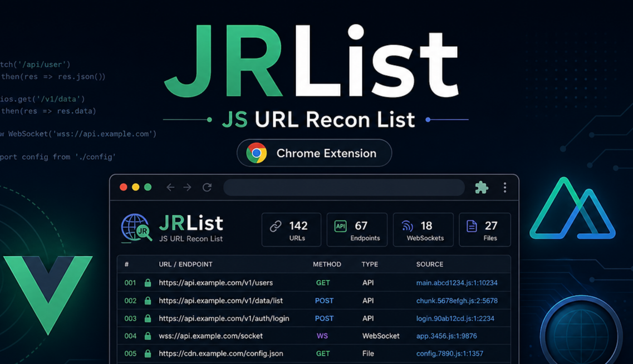Click the Vue logo on left
633x364 pixels.
click(x=48, y=294)
